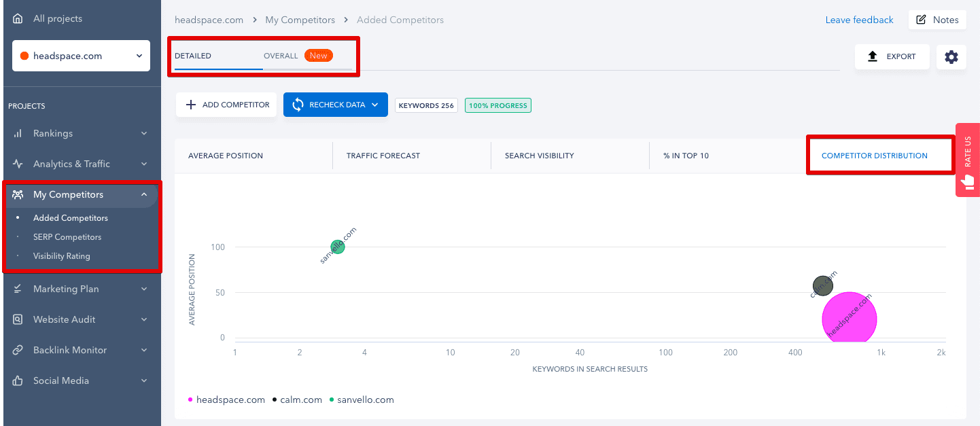Viewport: 980px width, 426px height.
Task: Click the Notes pencil icon
Action: 921,20
